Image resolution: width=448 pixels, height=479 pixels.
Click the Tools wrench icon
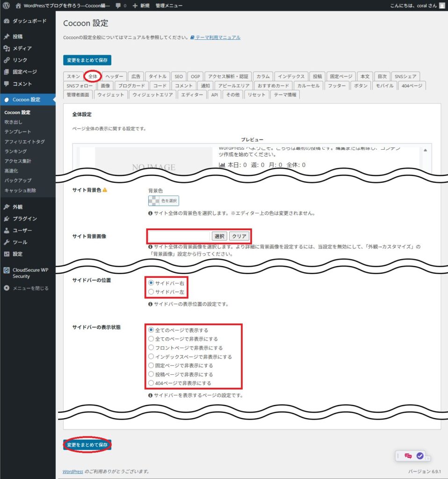click(7, 242)
